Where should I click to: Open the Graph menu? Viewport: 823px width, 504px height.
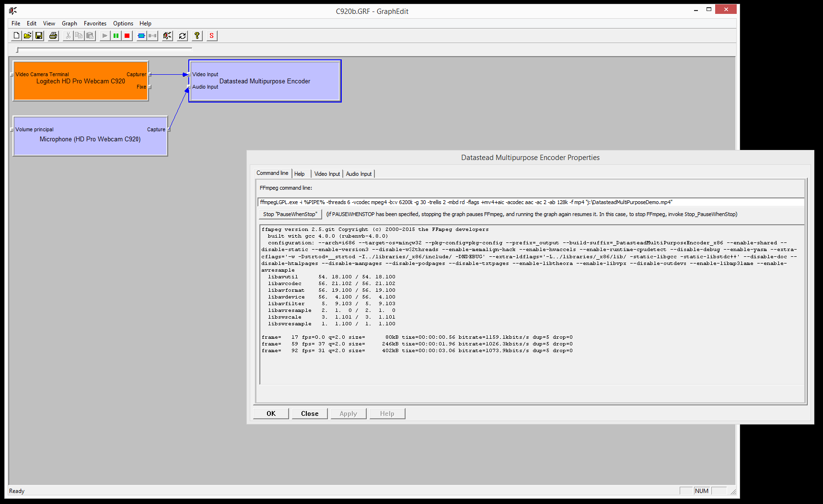tap(69, 23)
